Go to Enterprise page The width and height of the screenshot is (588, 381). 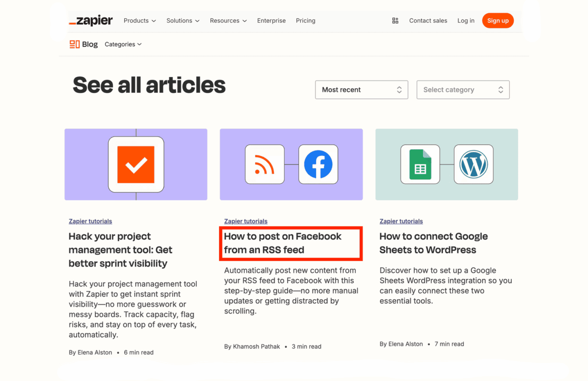272,20
